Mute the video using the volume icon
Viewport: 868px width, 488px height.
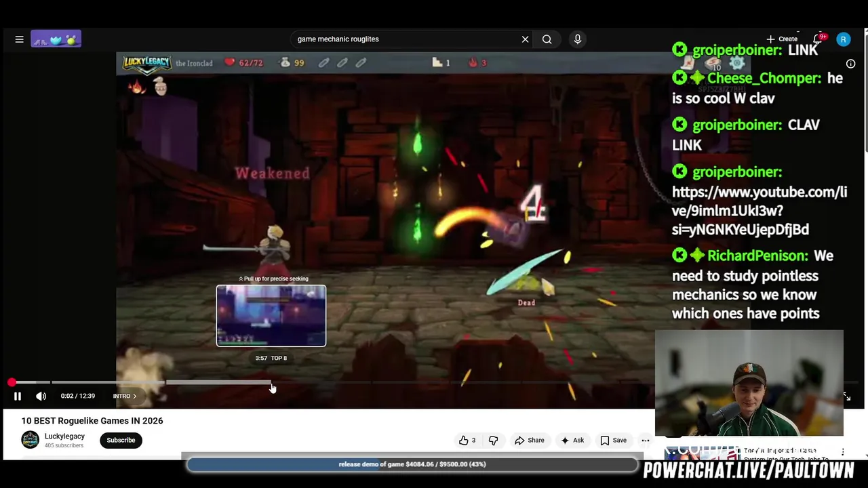pos(41,396)
